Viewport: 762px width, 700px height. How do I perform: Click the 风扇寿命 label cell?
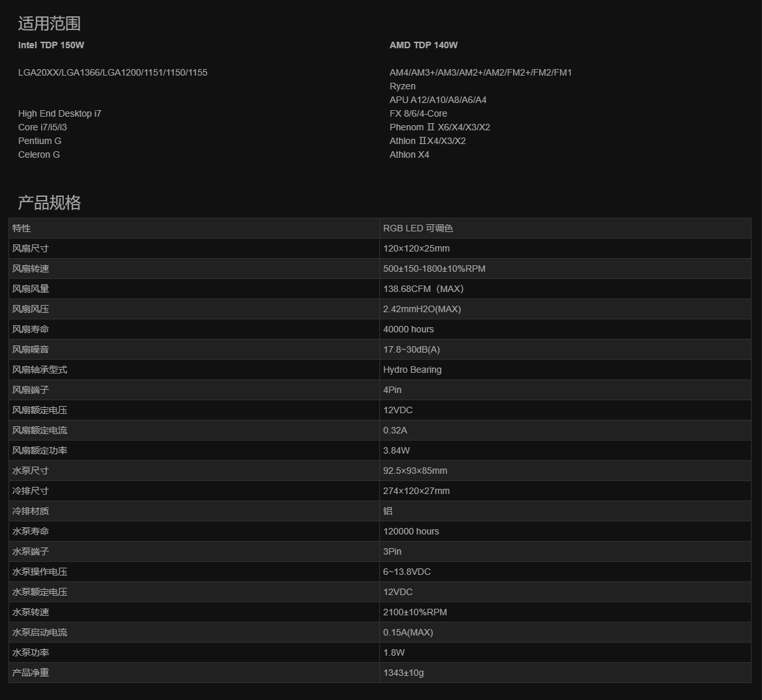coord(194,329)
